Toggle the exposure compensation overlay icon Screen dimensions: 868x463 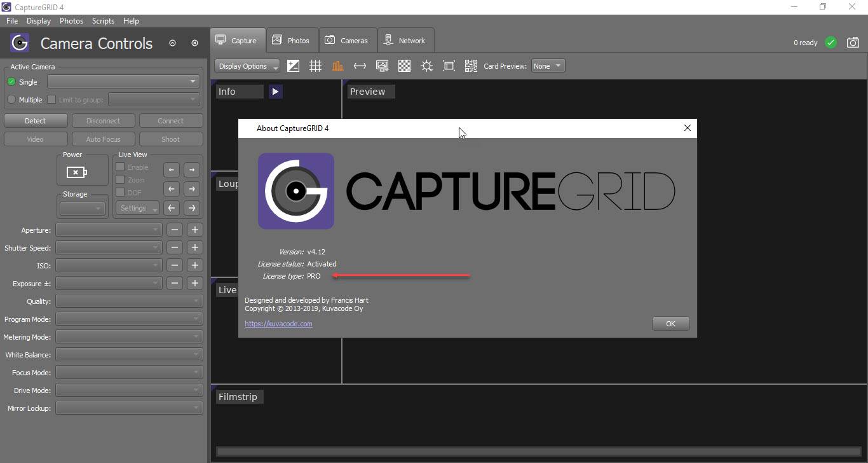(293, 66)
